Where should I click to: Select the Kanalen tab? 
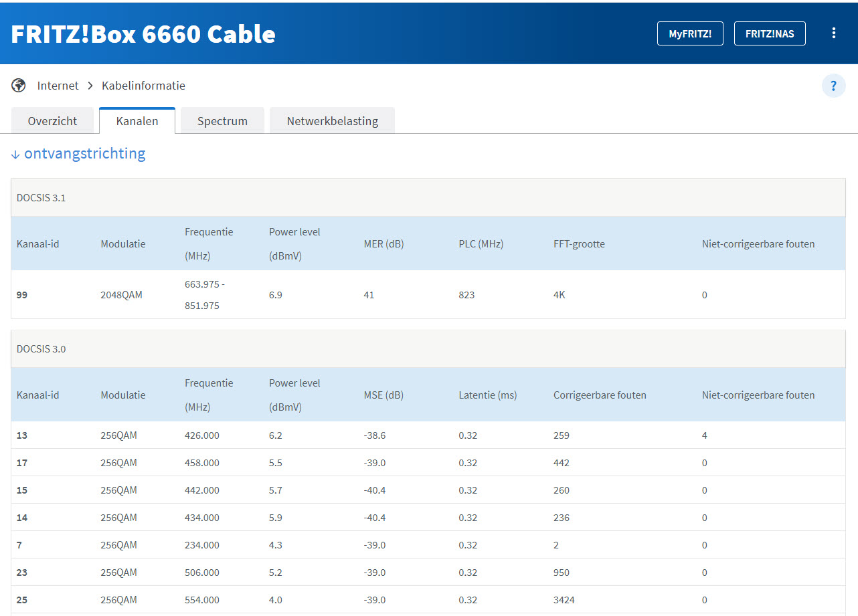click(137, 121)
